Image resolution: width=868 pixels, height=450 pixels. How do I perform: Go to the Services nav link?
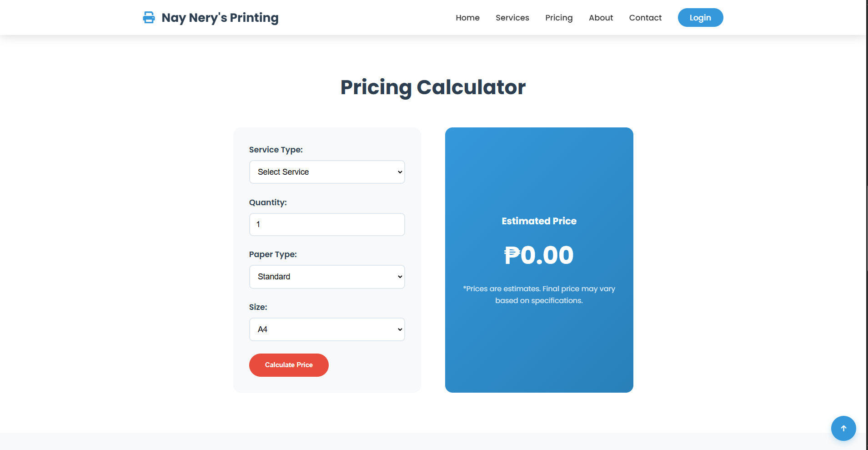coord(512,18)
